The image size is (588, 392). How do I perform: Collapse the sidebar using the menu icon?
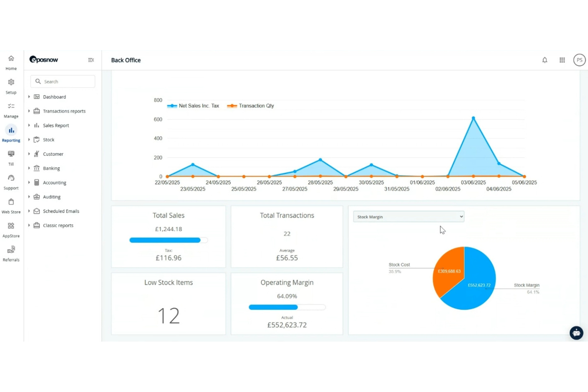click(91, 60)
